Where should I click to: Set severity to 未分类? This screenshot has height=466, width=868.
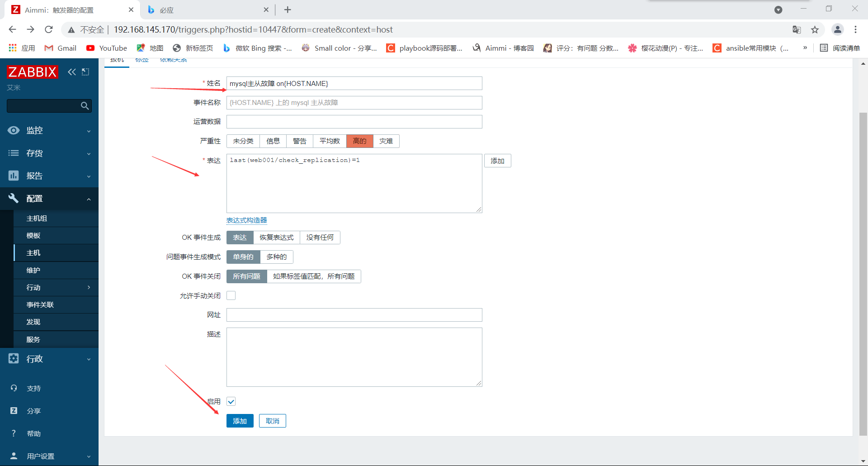click(x=243, y=141)
